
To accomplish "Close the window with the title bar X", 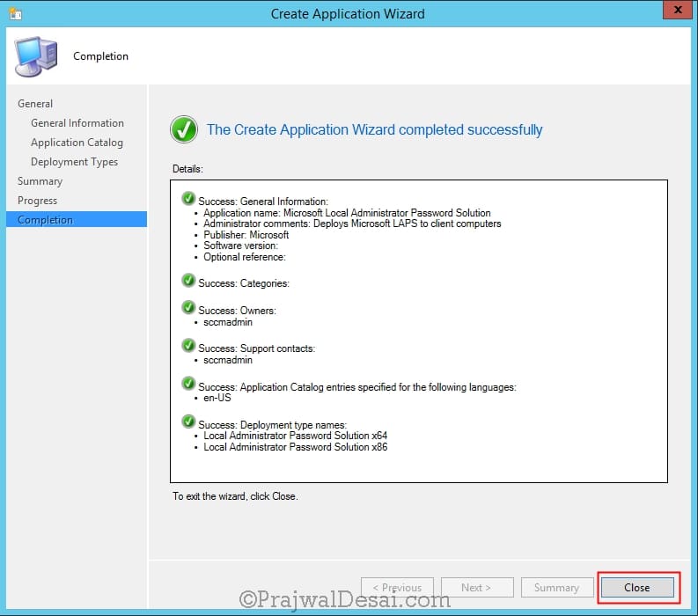I will click(677, 10).
